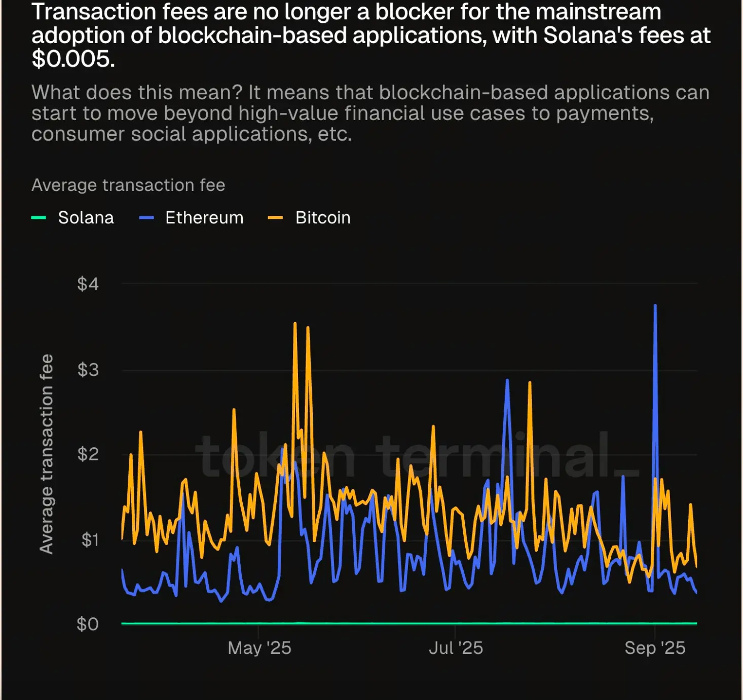This screenshot has height=700, width=743.
Task: Click the paragraph starting 'What does this mean?'
Action: [x=370, y=113]
